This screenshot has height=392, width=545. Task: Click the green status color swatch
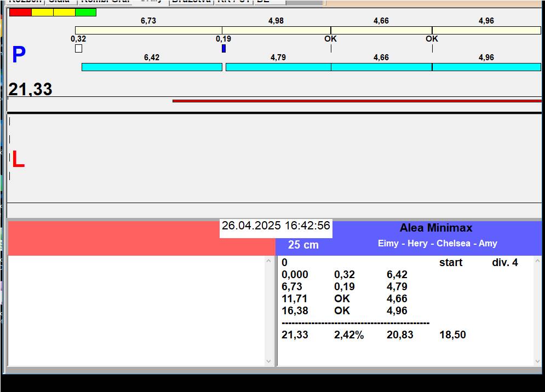[x=85, y=12]
